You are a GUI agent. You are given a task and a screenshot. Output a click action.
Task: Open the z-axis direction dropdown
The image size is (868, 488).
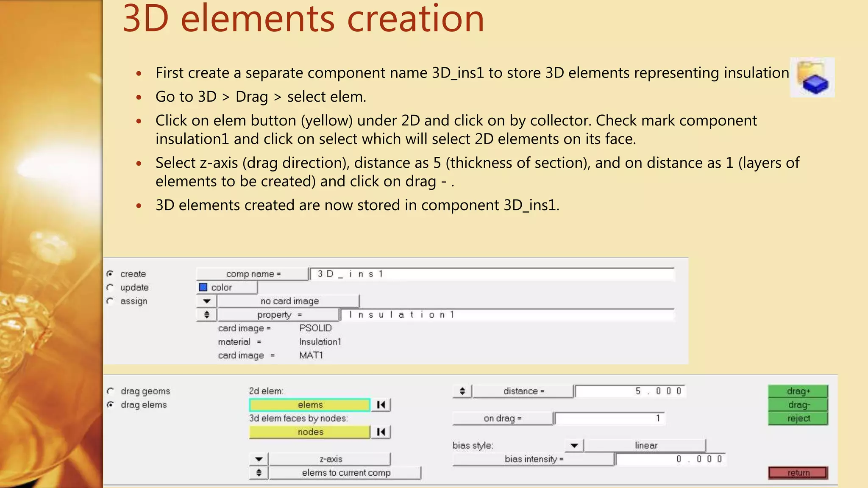pos(259,459)
